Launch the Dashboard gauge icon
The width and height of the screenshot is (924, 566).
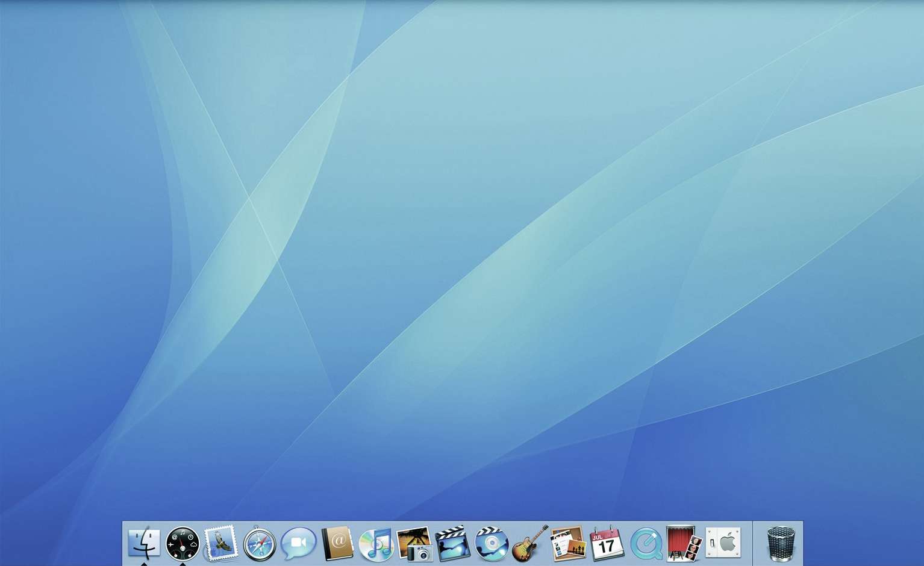pos(183,544)
